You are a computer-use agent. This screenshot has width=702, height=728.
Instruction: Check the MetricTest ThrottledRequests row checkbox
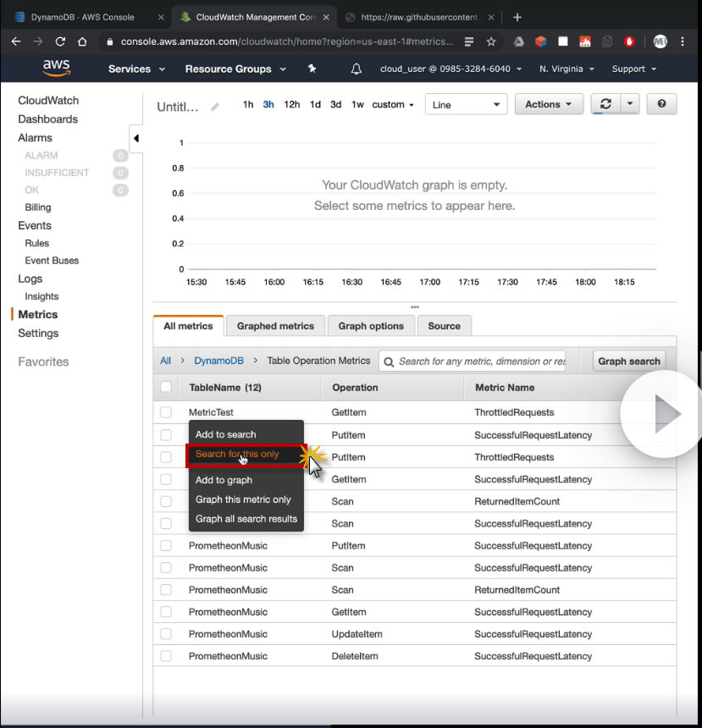166,412
